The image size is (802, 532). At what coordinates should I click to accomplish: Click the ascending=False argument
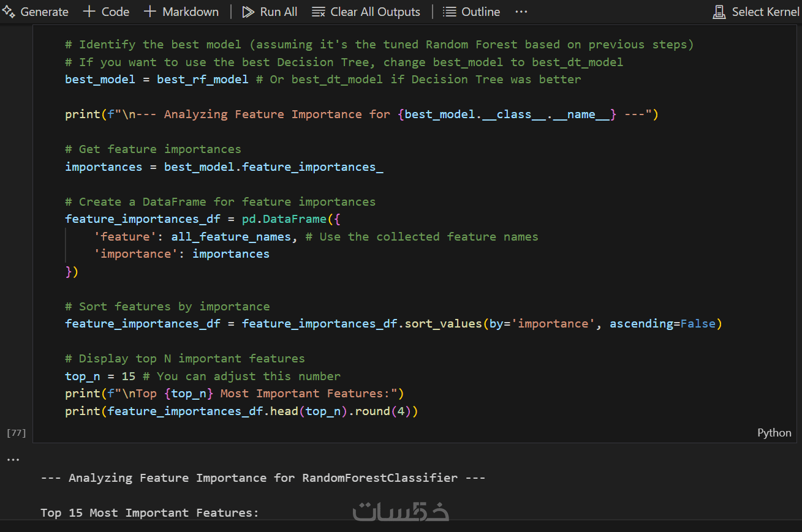(662, 323)
